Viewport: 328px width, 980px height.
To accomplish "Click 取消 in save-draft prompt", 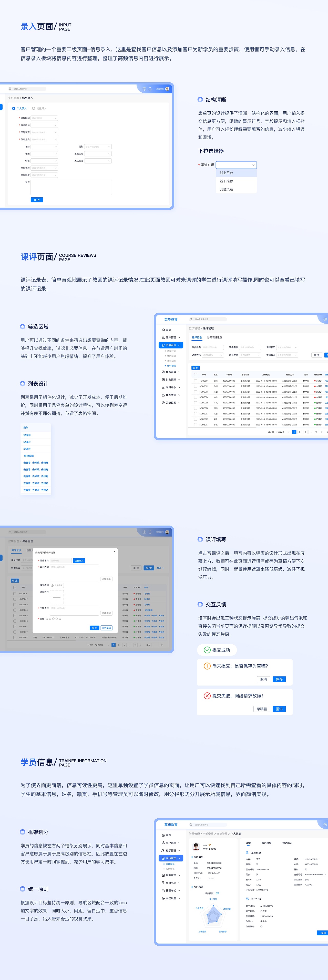I will click(263, 679).
